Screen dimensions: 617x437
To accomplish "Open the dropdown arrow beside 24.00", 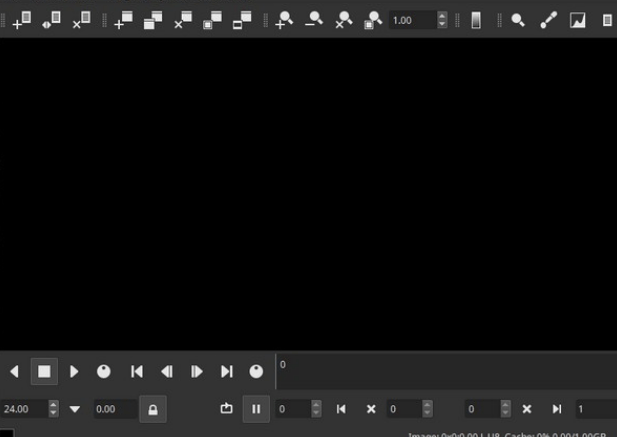I will (x=75, y=409).
